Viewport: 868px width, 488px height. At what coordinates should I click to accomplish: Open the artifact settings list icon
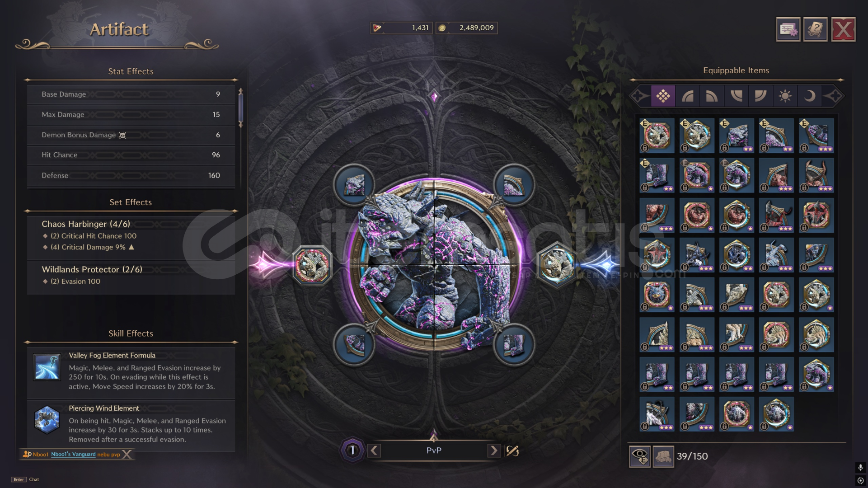(788, 30)
